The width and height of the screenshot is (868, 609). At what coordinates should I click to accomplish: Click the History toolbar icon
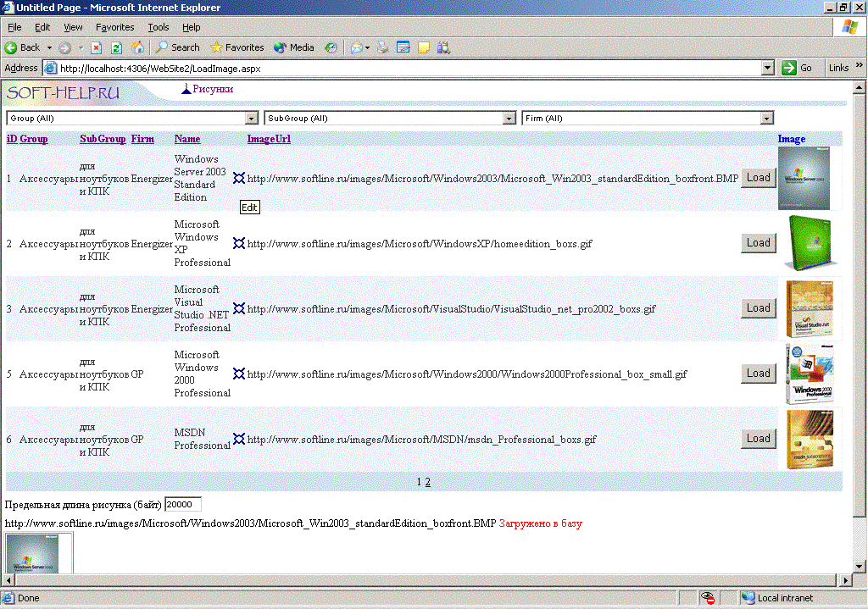[x=331, y=47]
